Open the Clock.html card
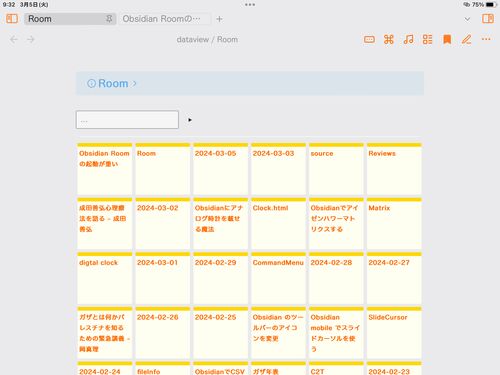The image size is (500, 375). point(279,224)
